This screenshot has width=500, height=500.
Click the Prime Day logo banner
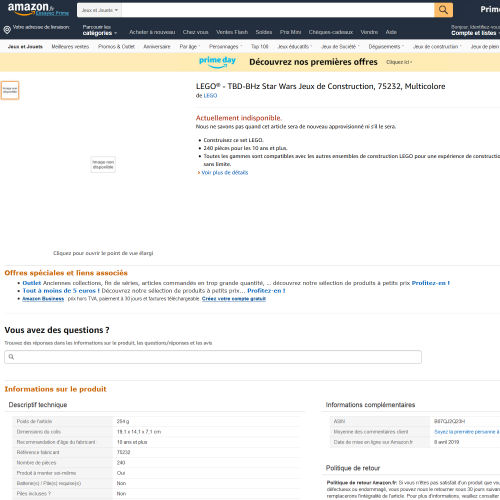pos(217,62)
